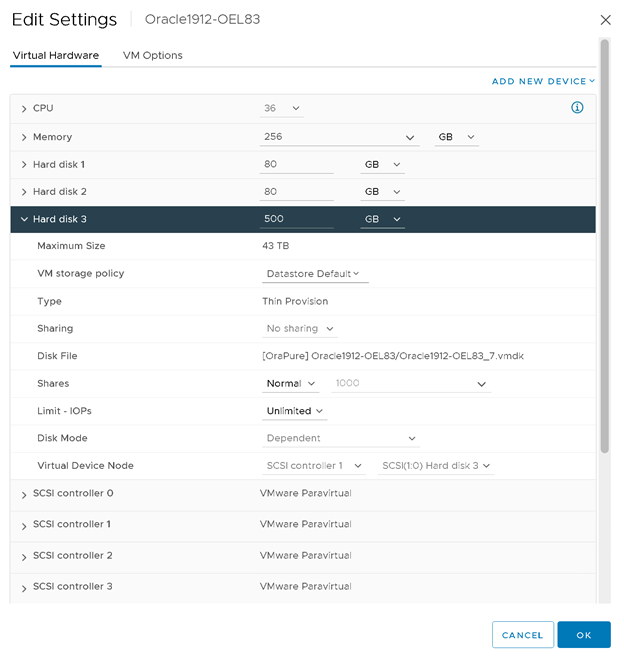Viewport: 624px width, 659px height.
Task: Change the Memory unit GB dropdown
Action: pos(457,137)
